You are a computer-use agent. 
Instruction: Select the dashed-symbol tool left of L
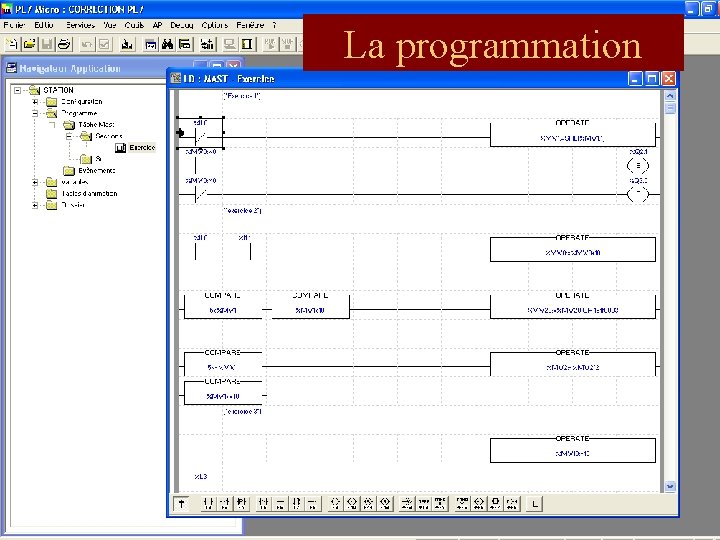click(512, 504)
